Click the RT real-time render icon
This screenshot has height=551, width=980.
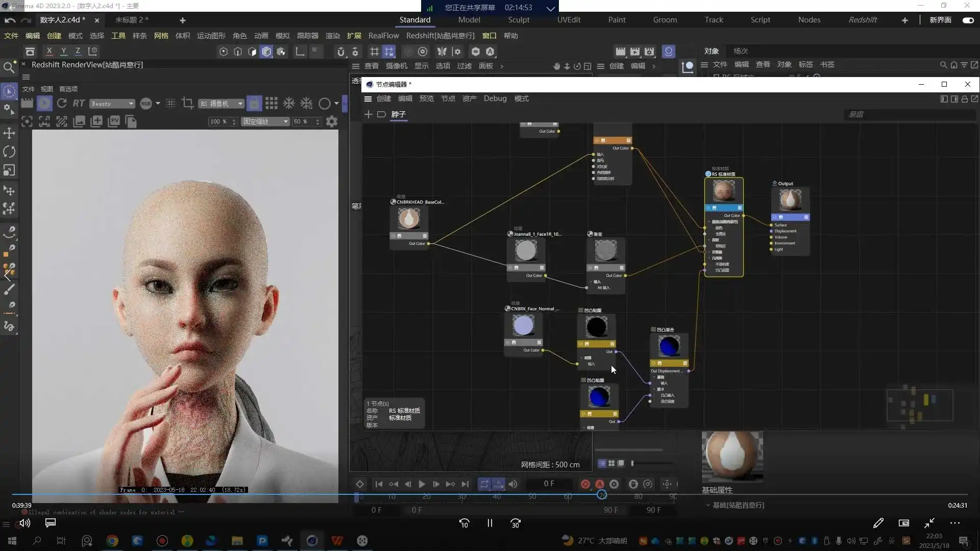pyautogui.click(x=78, y=104)
